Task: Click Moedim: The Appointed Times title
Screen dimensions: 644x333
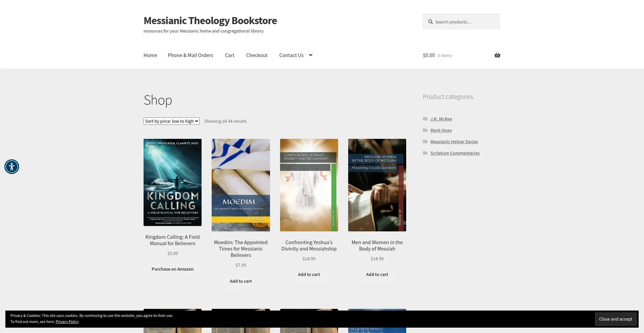Action: click(x=241, y=249)
